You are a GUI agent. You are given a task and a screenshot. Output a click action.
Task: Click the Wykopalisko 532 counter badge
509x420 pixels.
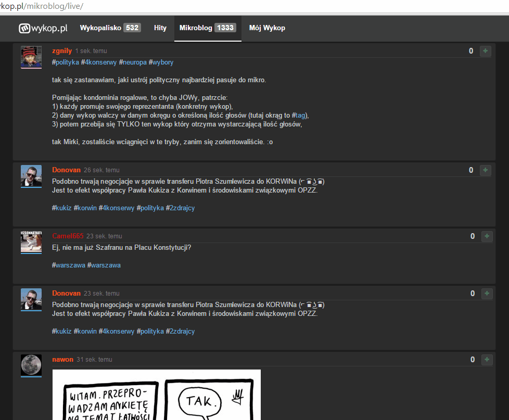(x=132, y=28)
